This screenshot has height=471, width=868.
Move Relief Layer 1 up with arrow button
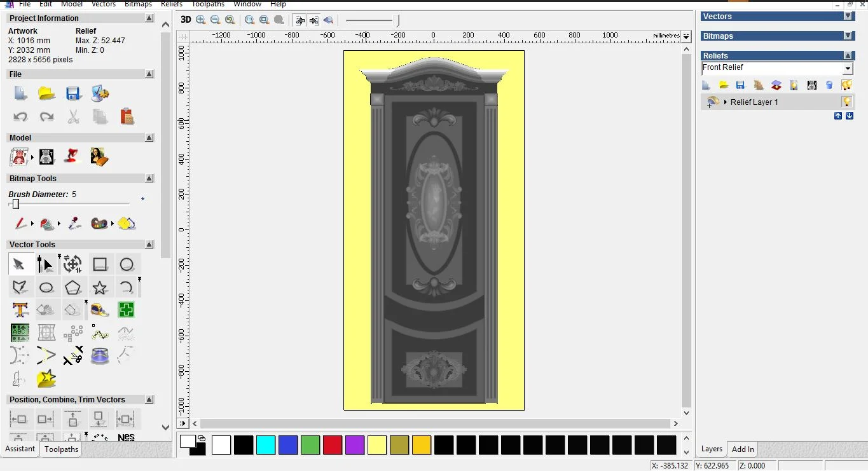click(838, 116)
